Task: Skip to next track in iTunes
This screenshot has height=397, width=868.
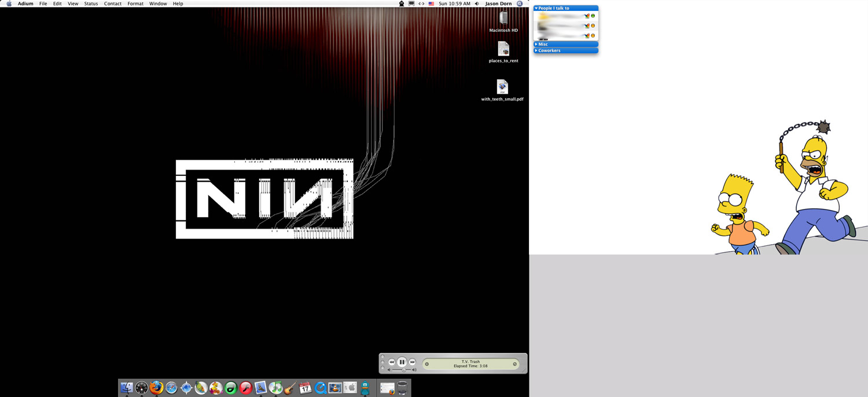Action: pyautogui.click(x=413, y=362)
